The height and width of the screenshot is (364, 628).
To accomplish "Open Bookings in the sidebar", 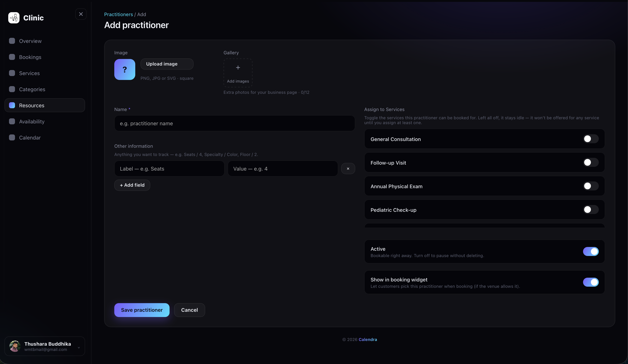I will pos(45,57).
